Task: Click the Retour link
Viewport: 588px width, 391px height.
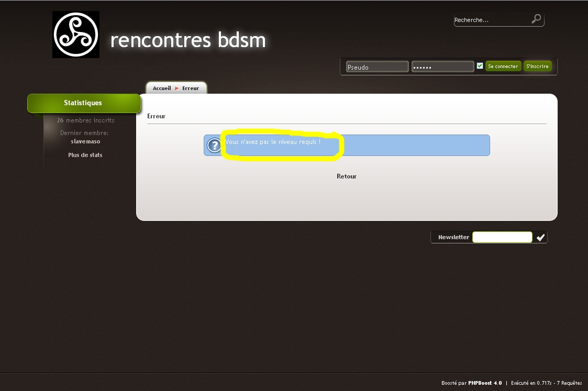Action: click(347, 176)
